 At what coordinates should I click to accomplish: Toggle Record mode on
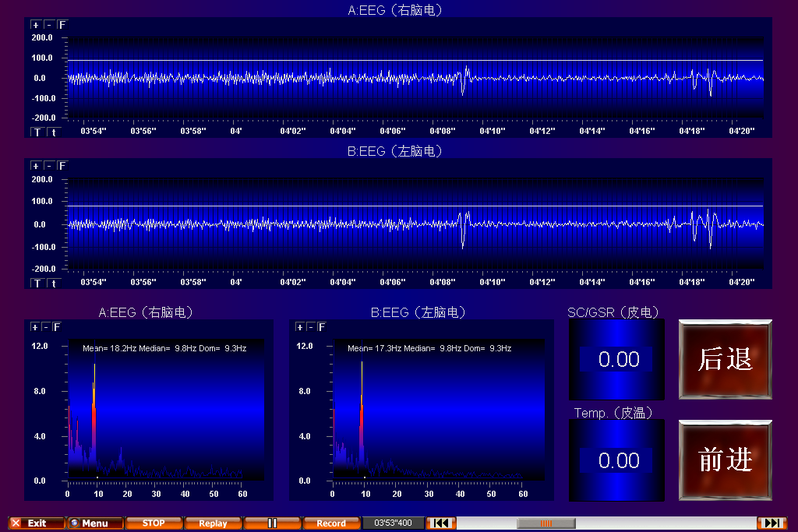point(332,523)
